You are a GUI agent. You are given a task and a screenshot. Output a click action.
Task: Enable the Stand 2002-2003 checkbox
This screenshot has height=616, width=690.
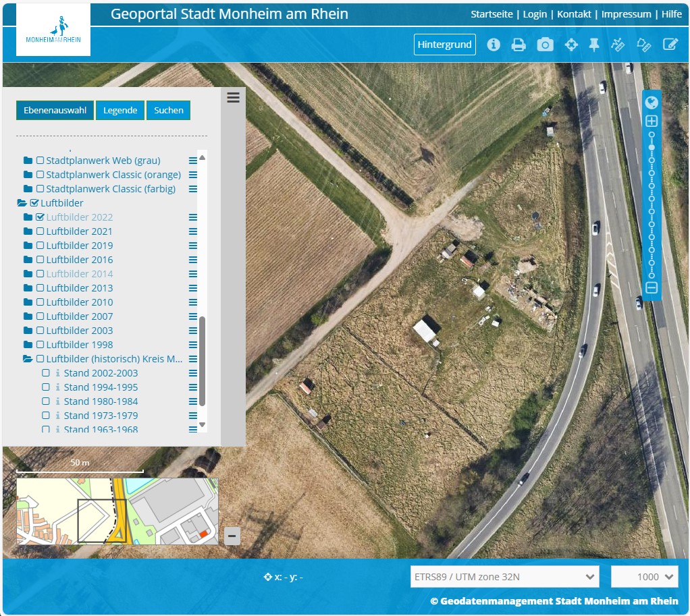click(46, 373)
